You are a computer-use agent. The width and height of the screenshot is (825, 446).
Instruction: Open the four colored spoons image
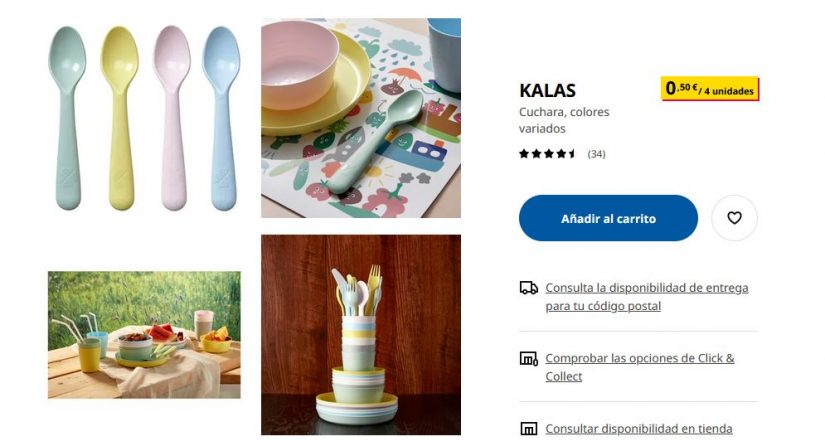[x=144, y=118]
